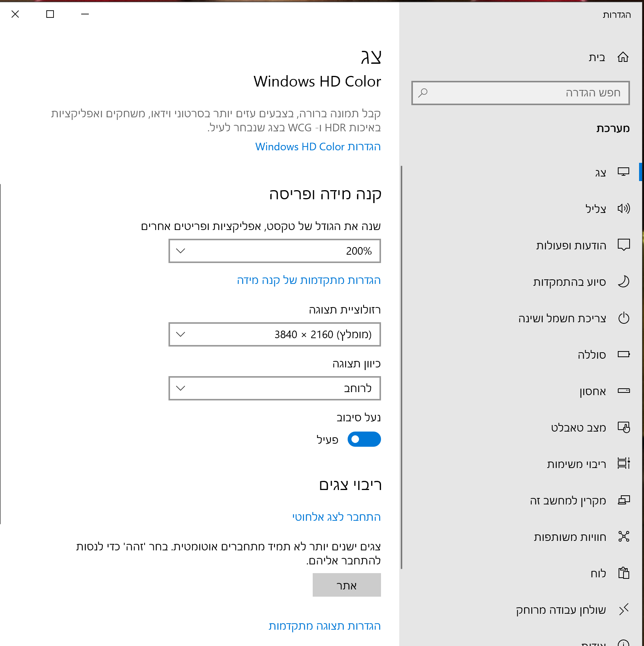Click the shared experiences icon
The image size is (644, 646).
pos(624,536)
